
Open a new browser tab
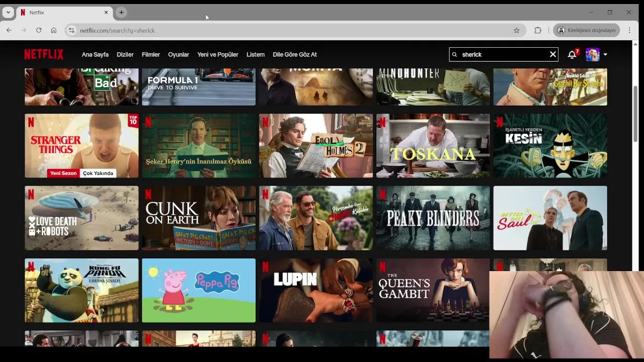coord(121,12)
